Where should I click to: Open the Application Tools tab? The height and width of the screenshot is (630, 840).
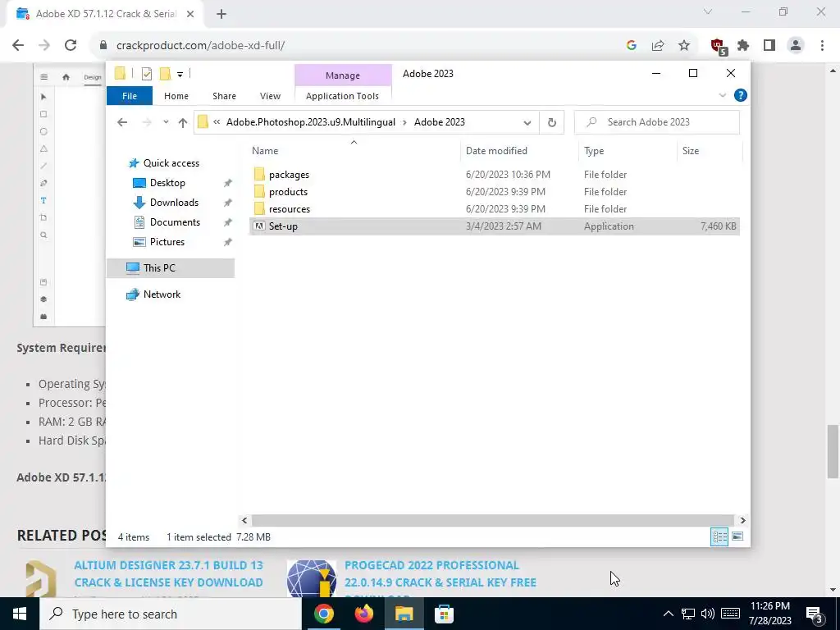[x=342, y=96]
